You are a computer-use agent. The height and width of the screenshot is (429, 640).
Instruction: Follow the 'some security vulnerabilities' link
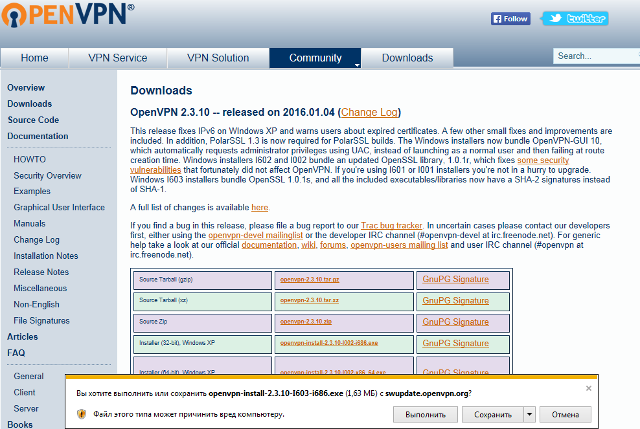pyautogui.click(x=543, y=160)
